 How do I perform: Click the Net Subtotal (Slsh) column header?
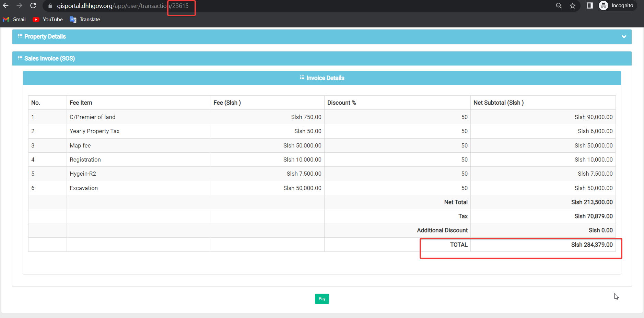pyautogui.click(x=499, y=103)
